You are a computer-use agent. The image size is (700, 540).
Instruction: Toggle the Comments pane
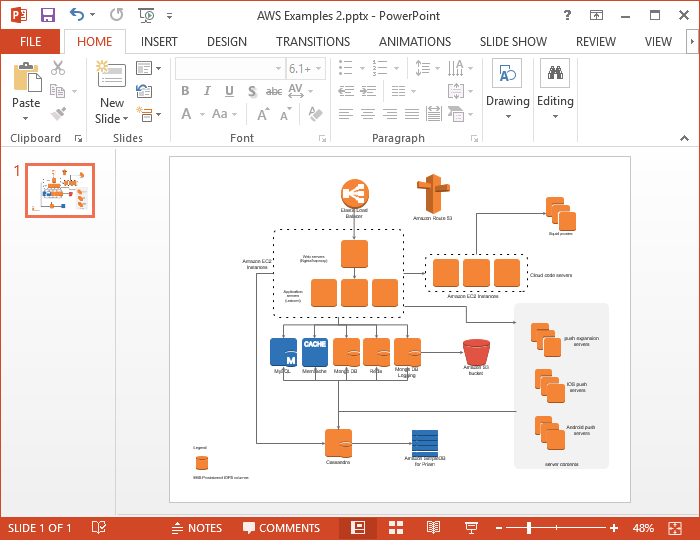click(x=280, y=527)
